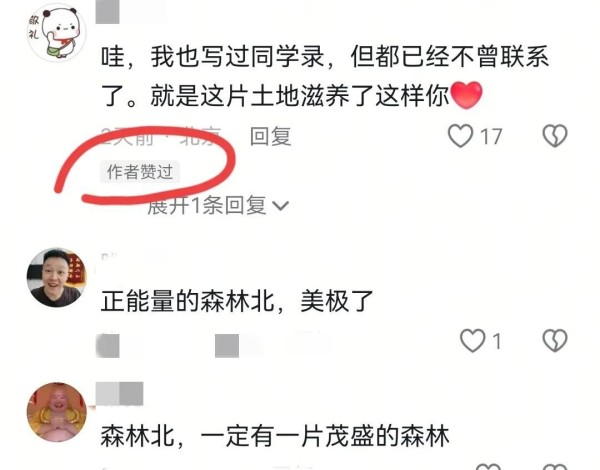The image size is (600, 470).
Task: Tap the chevron beside 展开1条回复
Action: [x=280, y=206]
